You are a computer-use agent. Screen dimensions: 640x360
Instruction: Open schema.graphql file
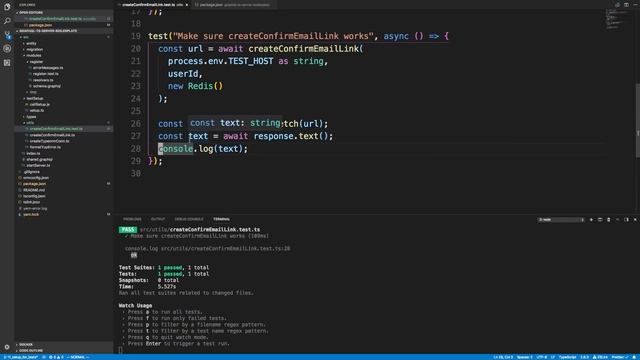tap(47, 86)
